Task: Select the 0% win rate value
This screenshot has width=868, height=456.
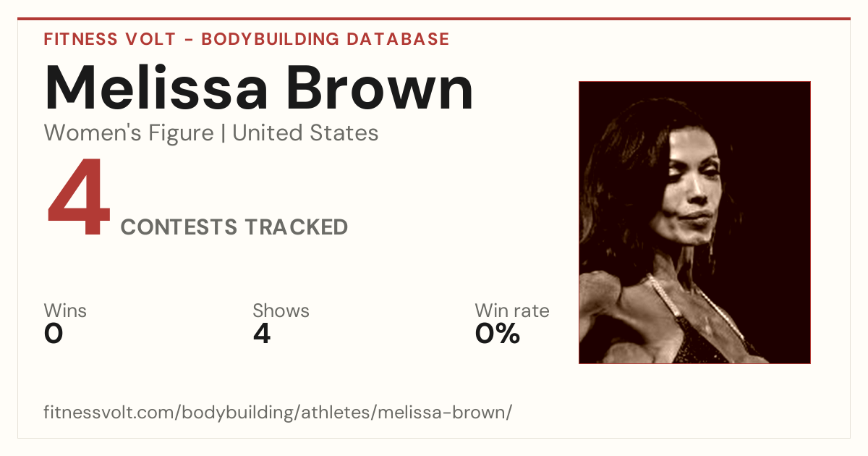Action: [498, 334]
